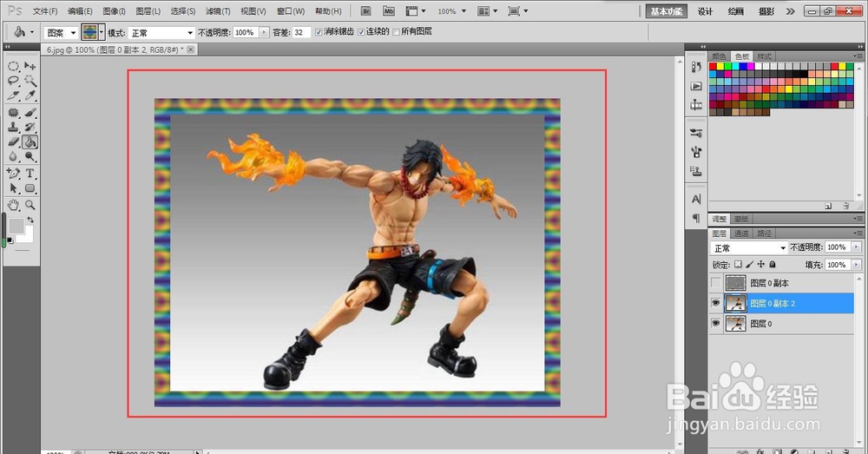The width and height of the screenshot is (868, 454).
Task: Open the 模式 mode dropdown in the options bar
Action: click(161, 33)
